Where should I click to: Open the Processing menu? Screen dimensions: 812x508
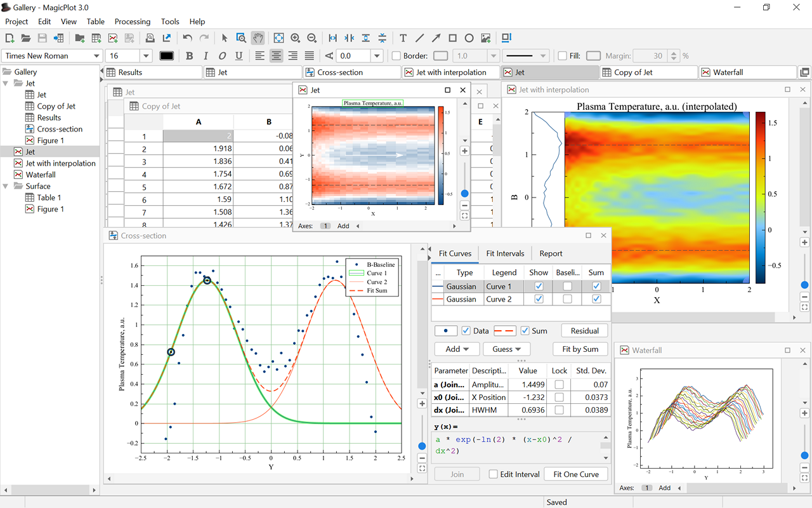tap(133, 22)
